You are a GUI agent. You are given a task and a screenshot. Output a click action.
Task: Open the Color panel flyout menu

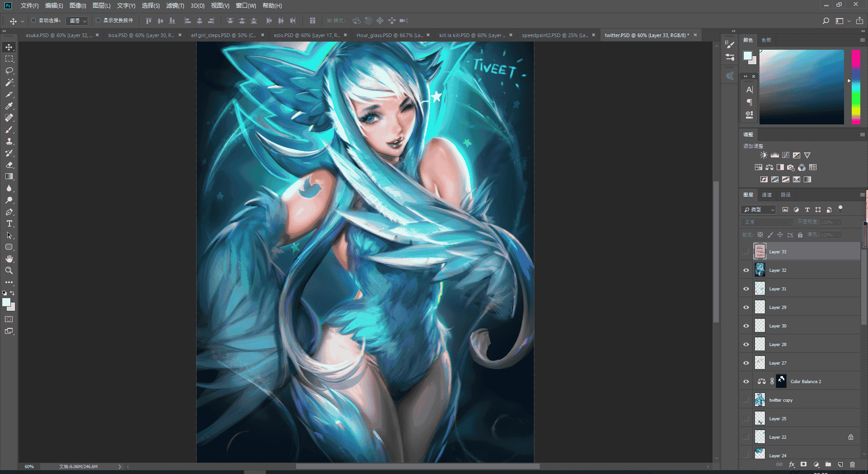(x=862, y=40)
